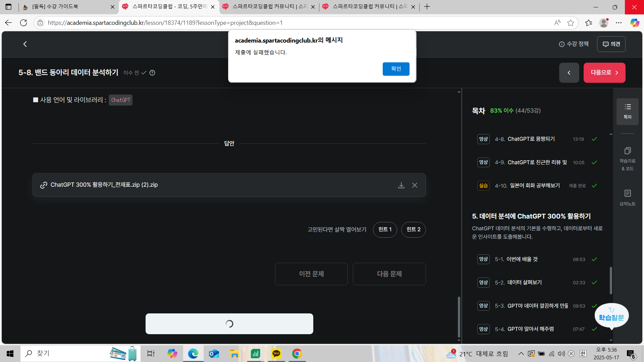The height and width of the screenshot is (362, 644).
Task: Refresh the page
Action: (x=23, y=22)
